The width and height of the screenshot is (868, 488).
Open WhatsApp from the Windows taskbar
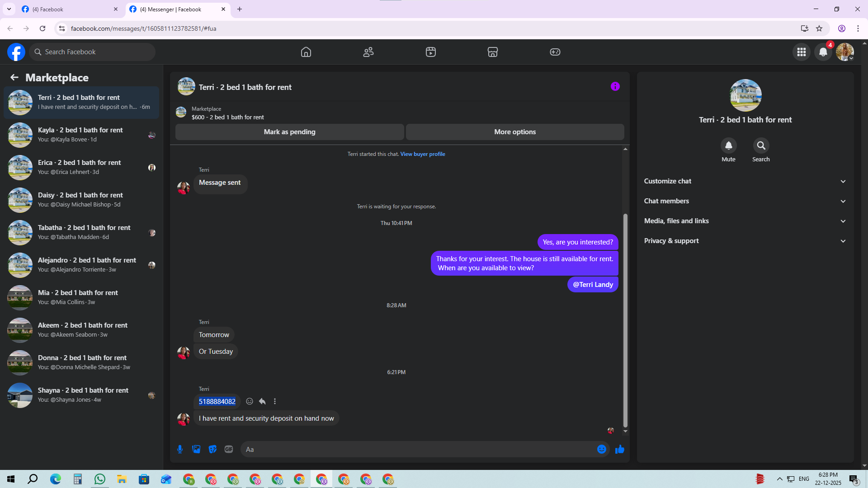click(x=100, y=479)
